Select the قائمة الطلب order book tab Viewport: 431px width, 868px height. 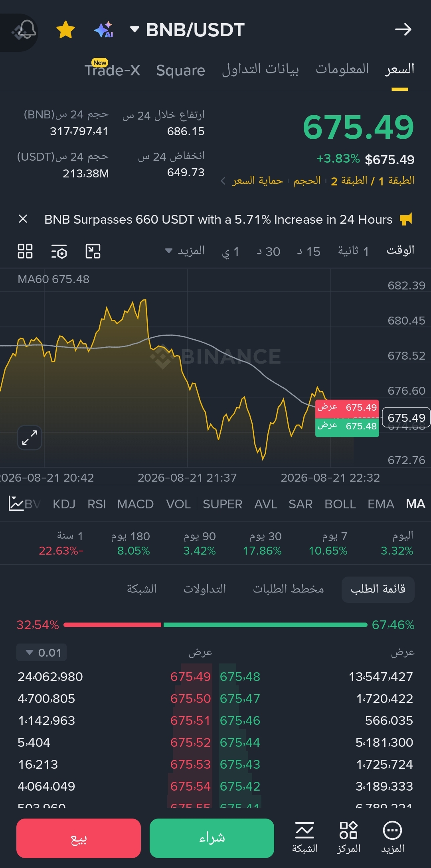pos(378,589)
